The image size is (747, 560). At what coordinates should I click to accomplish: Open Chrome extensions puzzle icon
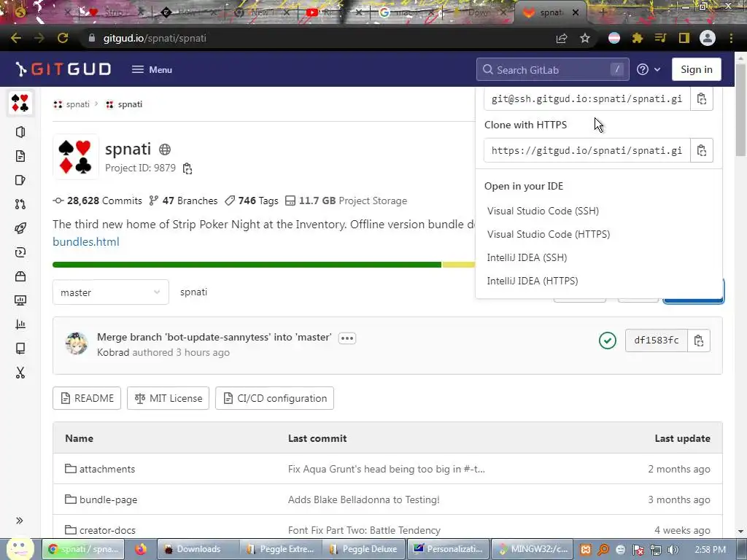pyautogui.click(x=638, y=38)
